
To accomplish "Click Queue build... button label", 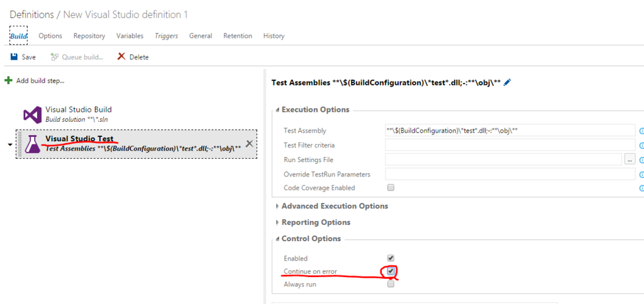I will (x=82, y=57).
